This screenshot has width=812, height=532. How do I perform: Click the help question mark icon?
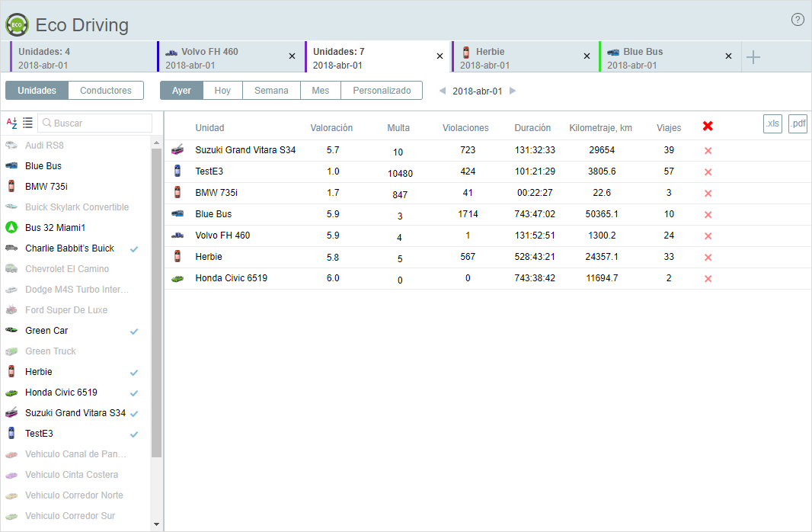798,20
